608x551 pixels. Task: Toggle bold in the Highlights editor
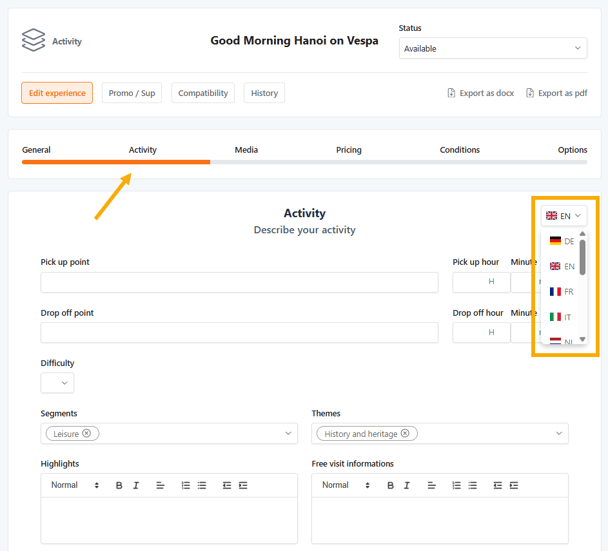(x=119, y=485)
